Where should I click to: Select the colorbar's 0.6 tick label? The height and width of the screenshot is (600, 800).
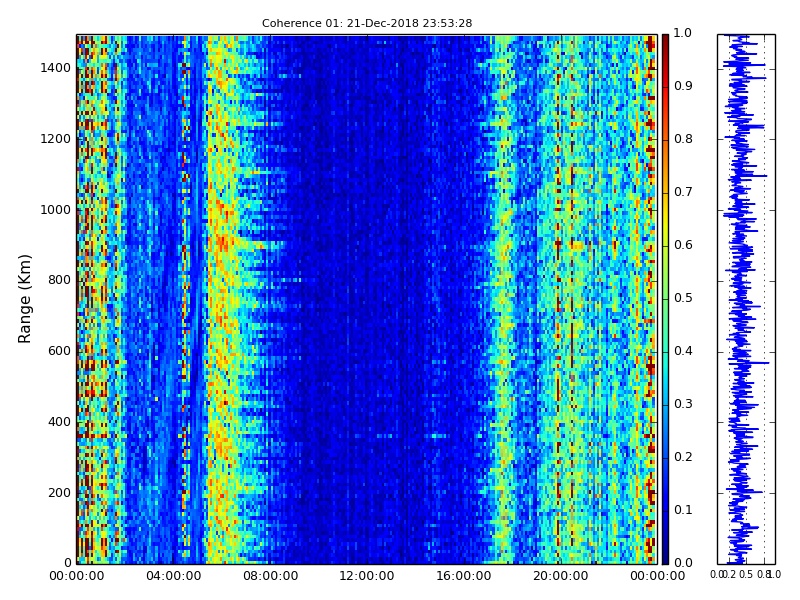(683, 245)
